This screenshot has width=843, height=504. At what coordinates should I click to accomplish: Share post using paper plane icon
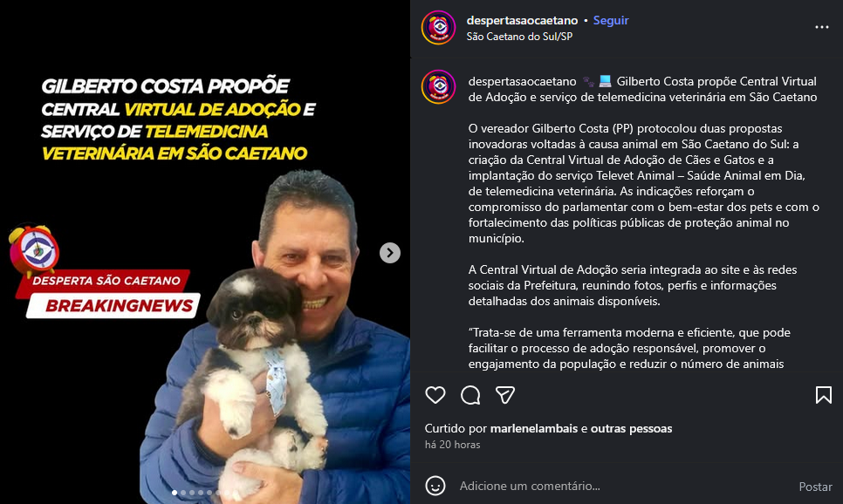(504, 395)
